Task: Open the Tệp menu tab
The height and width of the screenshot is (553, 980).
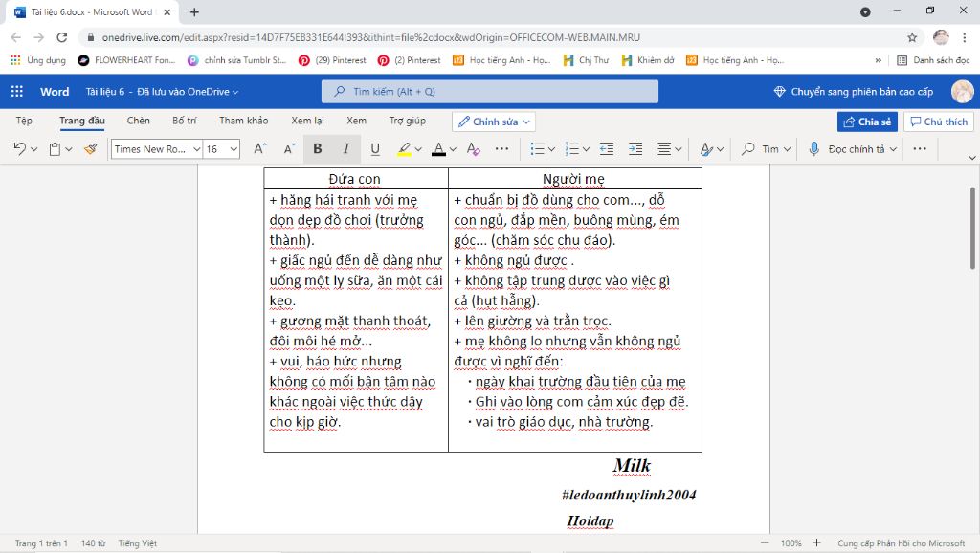Action: click(24, 121)
